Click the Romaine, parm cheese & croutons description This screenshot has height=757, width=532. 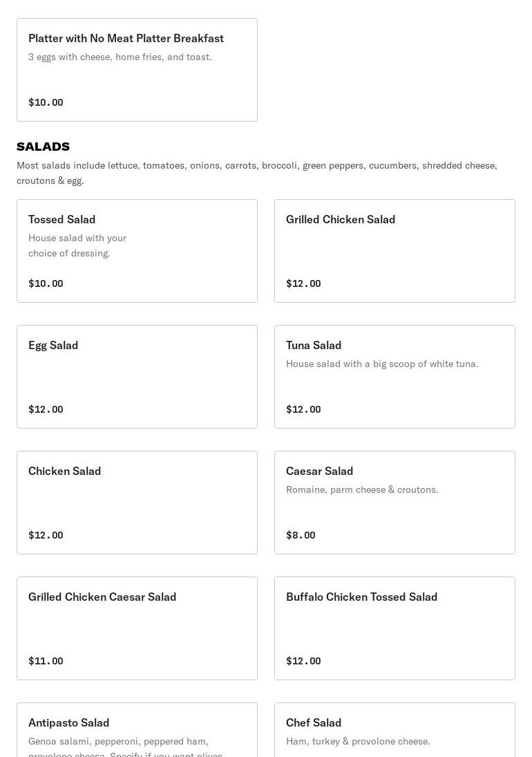(x=362, y=489)
